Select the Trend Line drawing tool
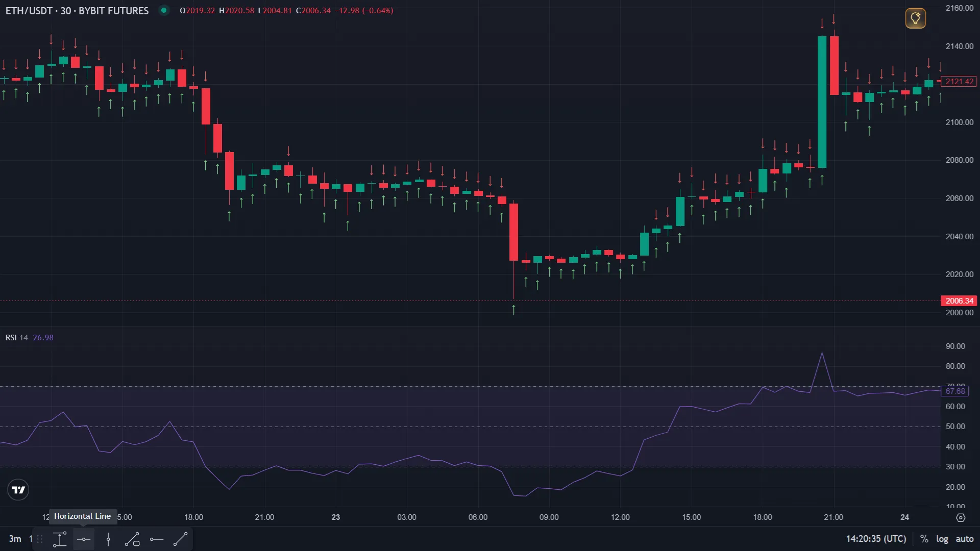The width and height of the screenshot is (980, 551). click(x=181, y=539)
